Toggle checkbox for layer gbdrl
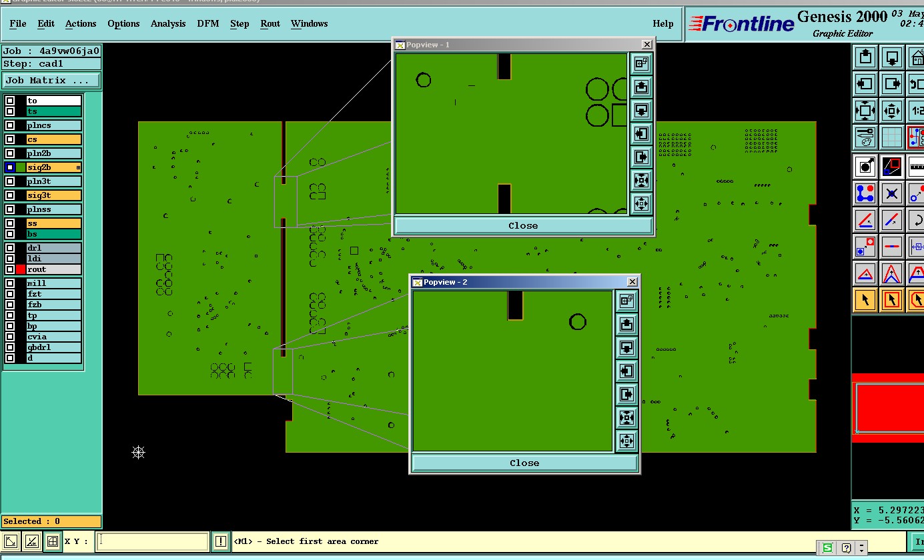 pos(10,347)
